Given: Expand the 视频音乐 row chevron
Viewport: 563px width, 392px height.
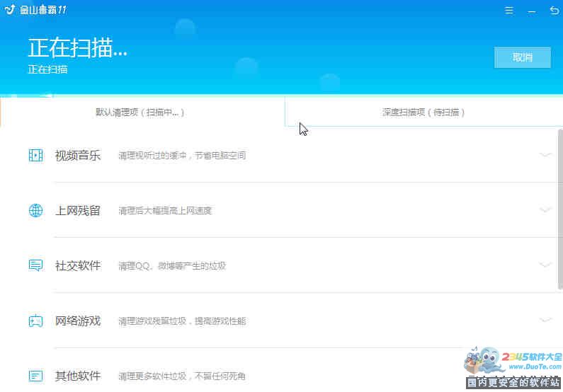Looking at the screenshot, I should click(545, 155).
